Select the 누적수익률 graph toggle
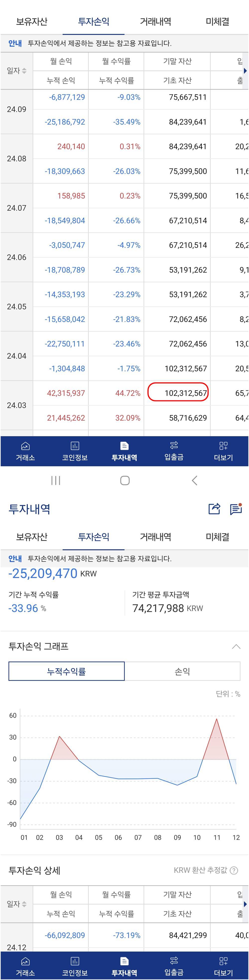The height and width of the screenshot is (980, 249). 66,671
